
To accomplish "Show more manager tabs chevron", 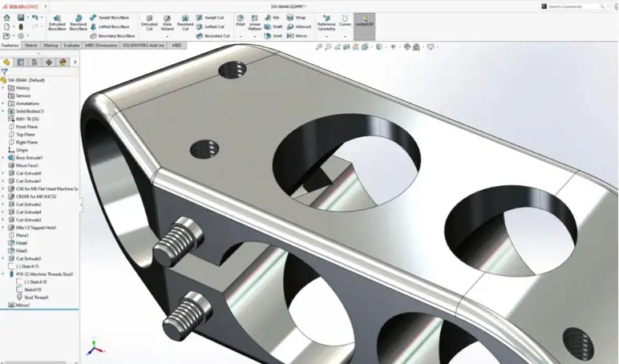I will coord(75,63).
